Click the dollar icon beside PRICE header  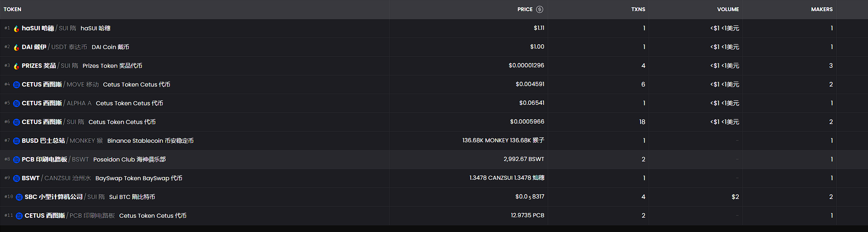540,9
